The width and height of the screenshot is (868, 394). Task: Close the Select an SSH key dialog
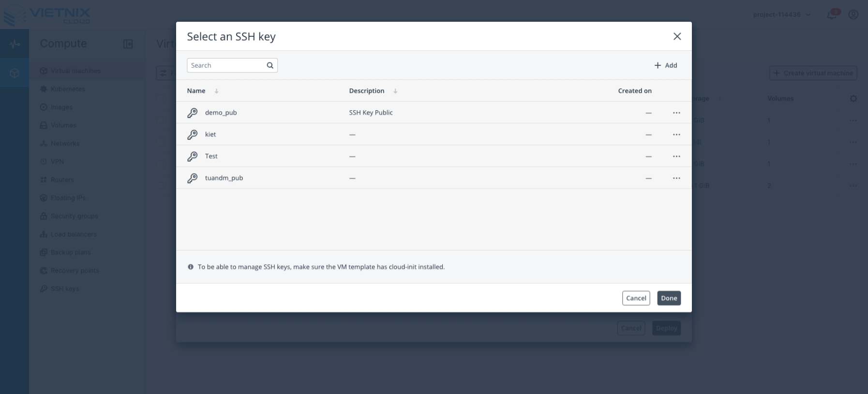pyautogui.click(x=677, y=36)
